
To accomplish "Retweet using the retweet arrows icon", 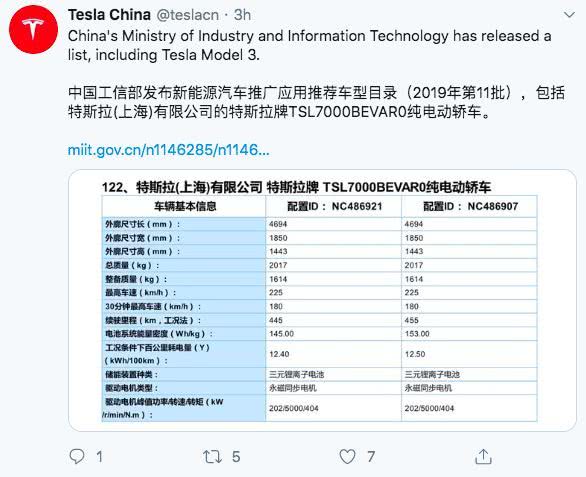I will tap(212, 457).
